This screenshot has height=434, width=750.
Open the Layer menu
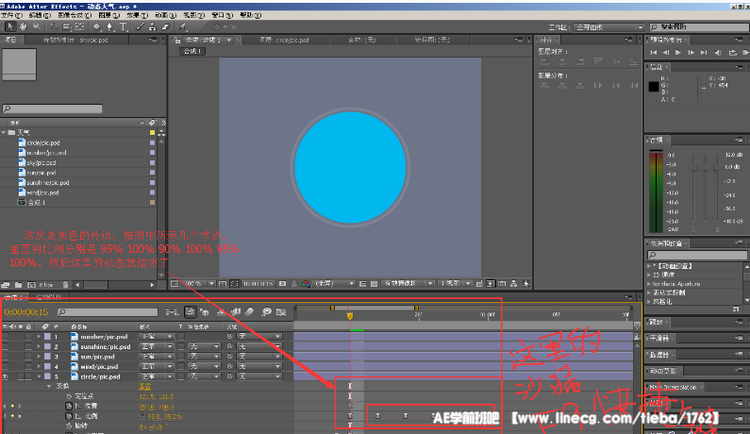pyautogui.click(x=109, y=15)
